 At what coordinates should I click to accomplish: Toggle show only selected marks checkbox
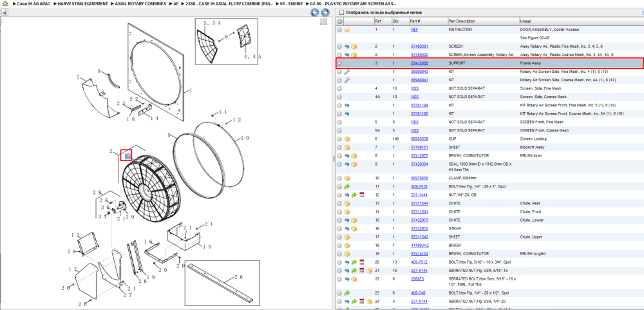point(342,13)
